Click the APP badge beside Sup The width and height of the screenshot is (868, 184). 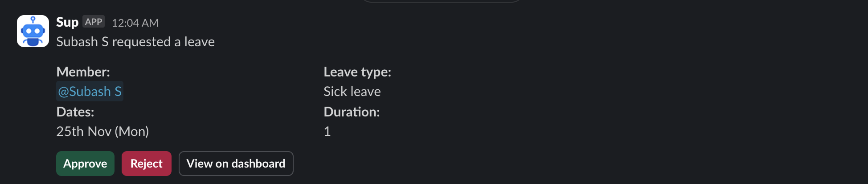(94, 22)
